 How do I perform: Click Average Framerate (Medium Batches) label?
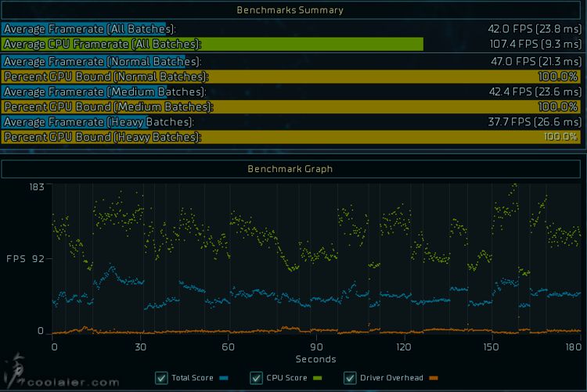[105, 92]
